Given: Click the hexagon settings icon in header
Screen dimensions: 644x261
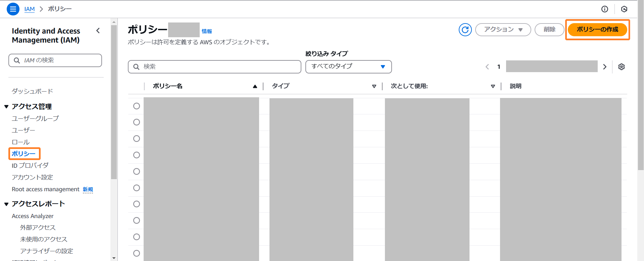Looking at the screenshot, I should tap(624, 9).
